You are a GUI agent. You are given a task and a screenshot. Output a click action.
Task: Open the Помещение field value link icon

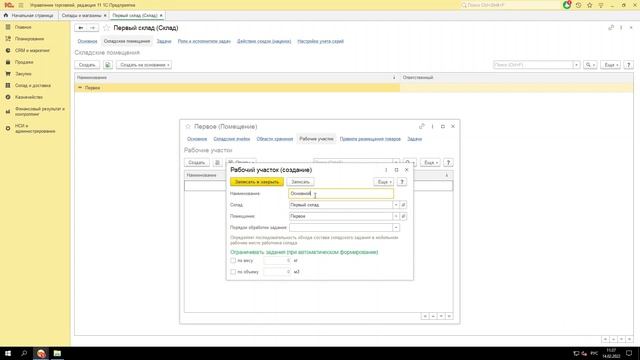pos(403,216)
